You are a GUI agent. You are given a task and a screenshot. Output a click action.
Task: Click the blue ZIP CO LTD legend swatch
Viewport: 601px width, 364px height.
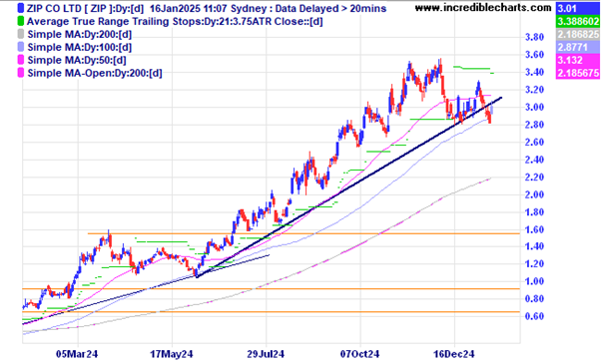(21, 8)
